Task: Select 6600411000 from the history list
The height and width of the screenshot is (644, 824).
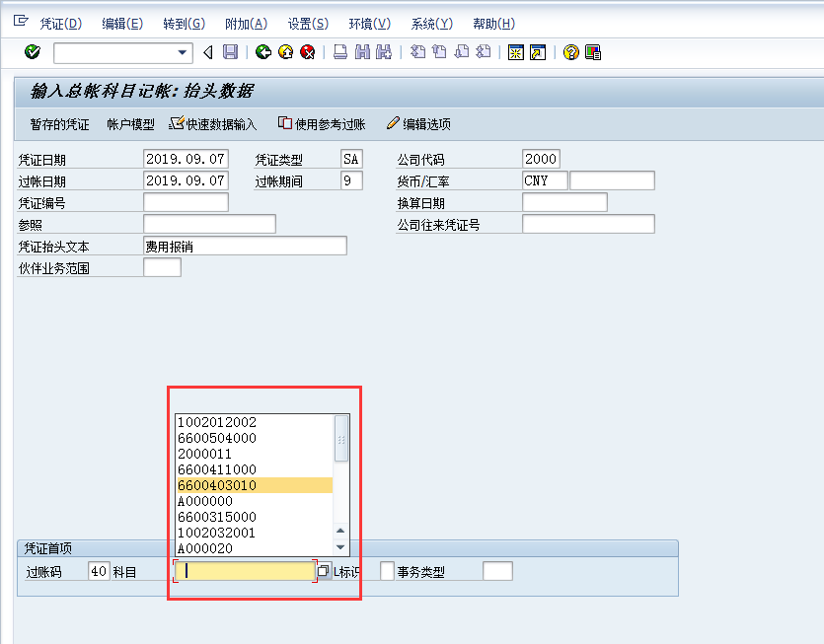Action: pos(255,469)
